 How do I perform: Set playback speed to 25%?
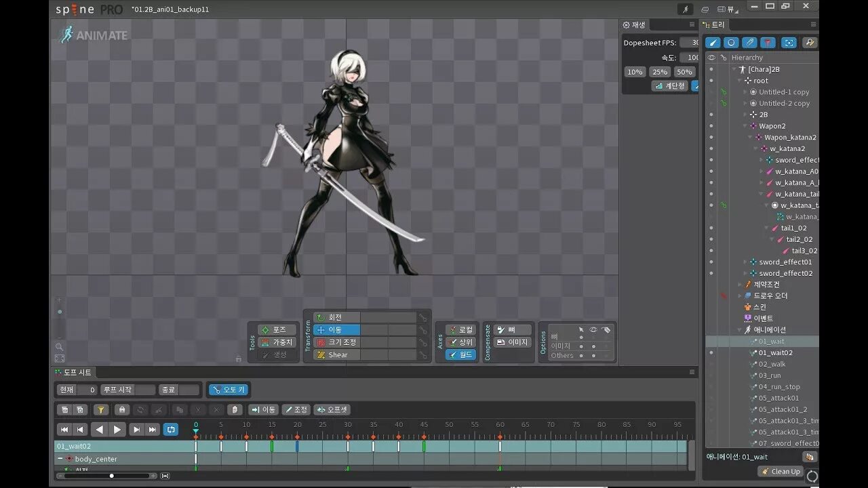659,72
